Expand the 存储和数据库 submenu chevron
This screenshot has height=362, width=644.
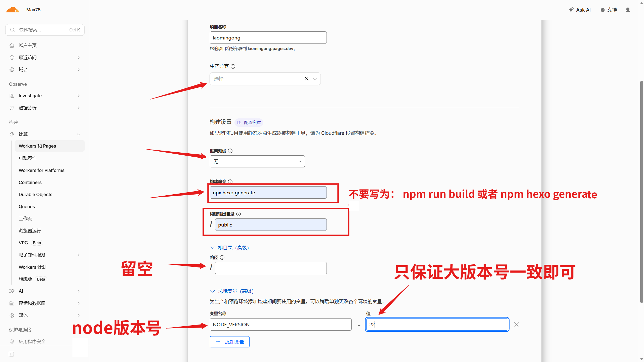click(79, 303)
